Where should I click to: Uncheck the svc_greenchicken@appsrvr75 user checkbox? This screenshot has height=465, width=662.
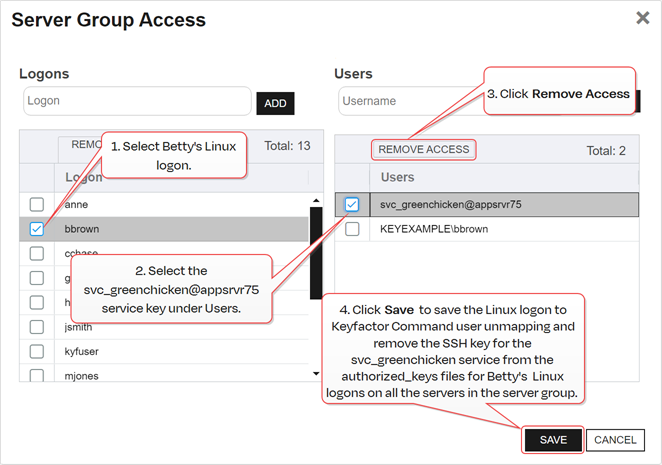352,204
